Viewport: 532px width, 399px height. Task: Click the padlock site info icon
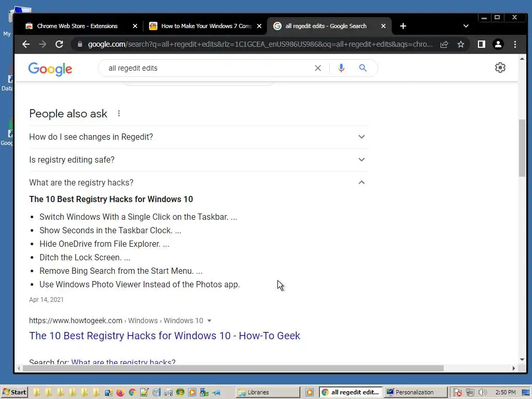pos(79,45)
